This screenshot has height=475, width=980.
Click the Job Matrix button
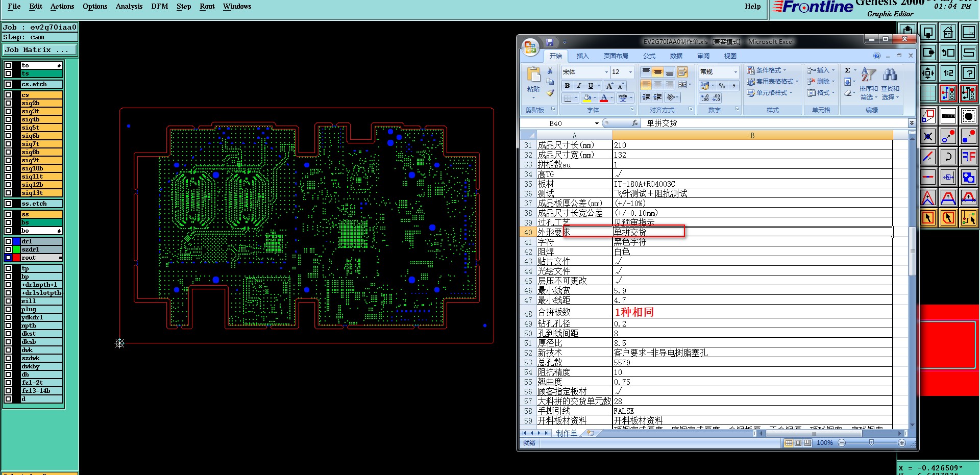[x=39, y=50]
